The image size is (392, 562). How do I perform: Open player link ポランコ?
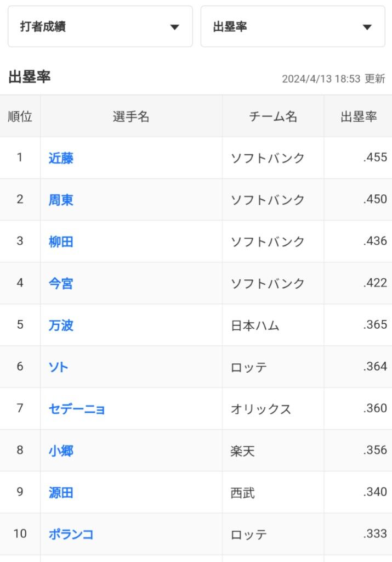tap(71, 534)
